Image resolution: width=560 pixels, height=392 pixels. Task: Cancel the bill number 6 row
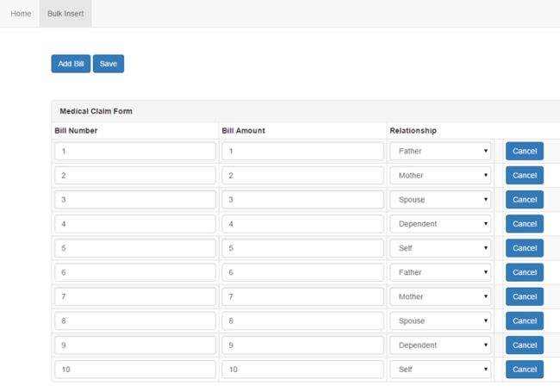click(524, 272)
